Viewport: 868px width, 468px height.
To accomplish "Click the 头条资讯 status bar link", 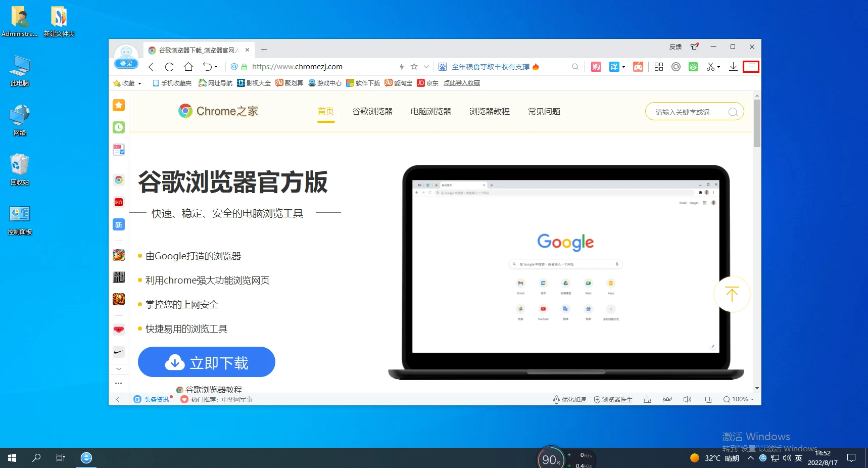I will tap(152, 399).
